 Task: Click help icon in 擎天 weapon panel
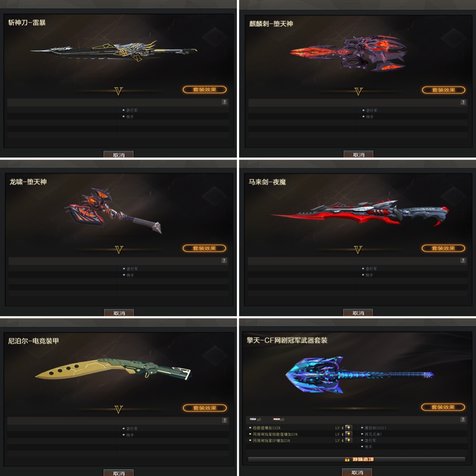[x=463, y=419]
